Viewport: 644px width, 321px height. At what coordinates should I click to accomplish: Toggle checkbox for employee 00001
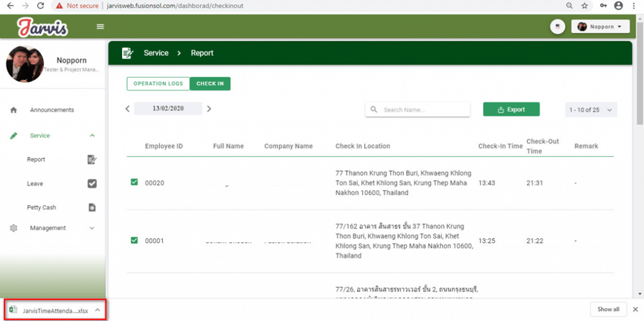[x=134, y=240]
